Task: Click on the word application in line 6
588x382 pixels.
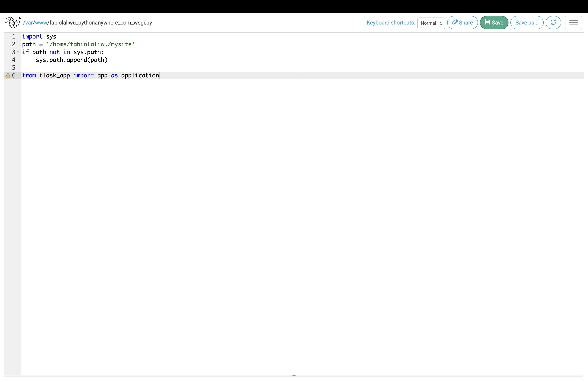Action: (140, 75)
